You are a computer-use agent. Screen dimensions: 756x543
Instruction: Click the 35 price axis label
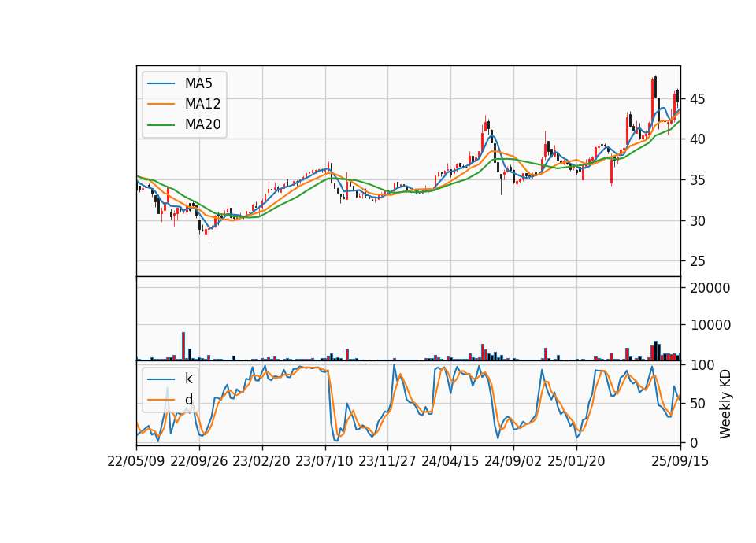(x=697, y=180)
